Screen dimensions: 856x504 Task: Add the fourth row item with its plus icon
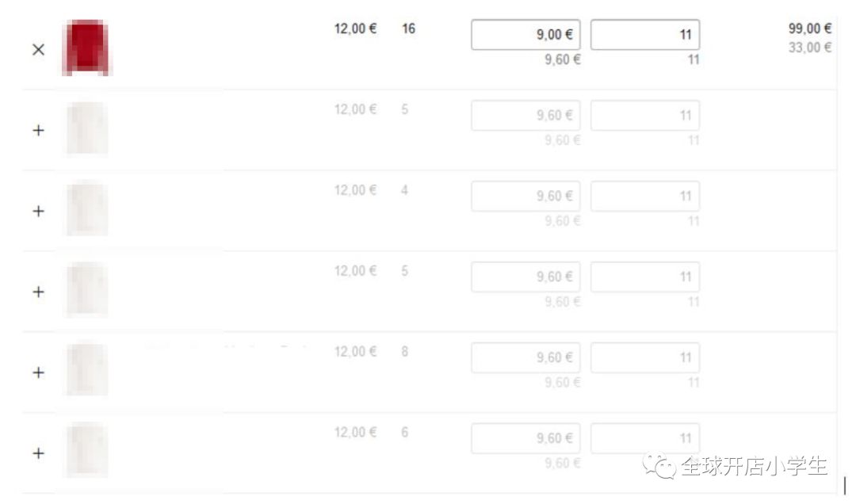38,292
